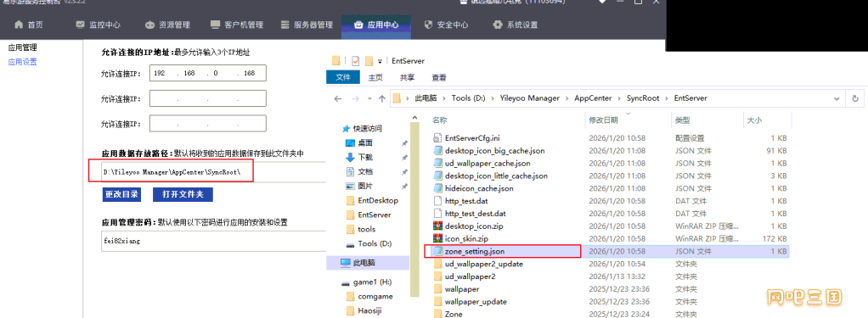The width and height of the screenshot is (868, 318).
Task: Select 应用管理 in left sidebar
Action: tap(23, 47)
